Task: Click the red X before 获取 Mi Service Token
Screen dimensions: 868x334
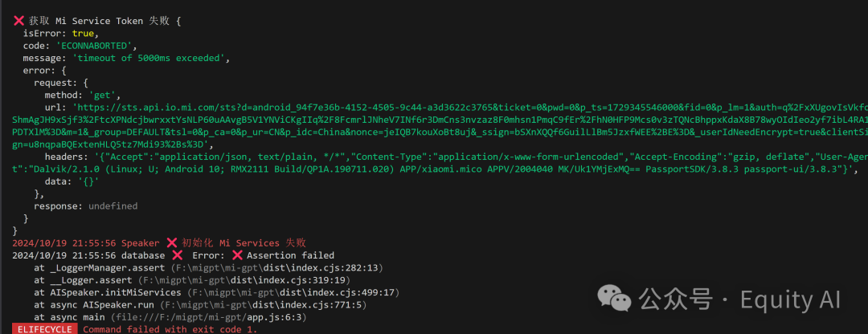Action: (x=18, y=21)
